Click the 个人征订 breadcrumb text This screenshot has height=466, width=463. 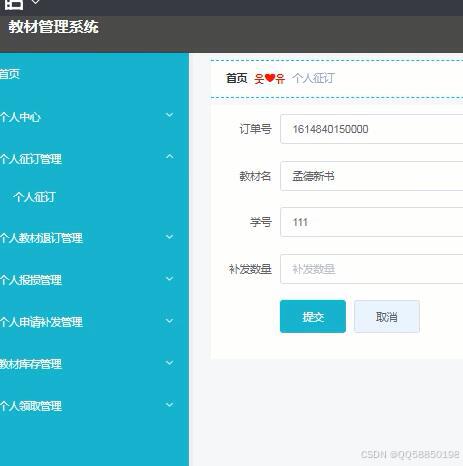(314, 78)
